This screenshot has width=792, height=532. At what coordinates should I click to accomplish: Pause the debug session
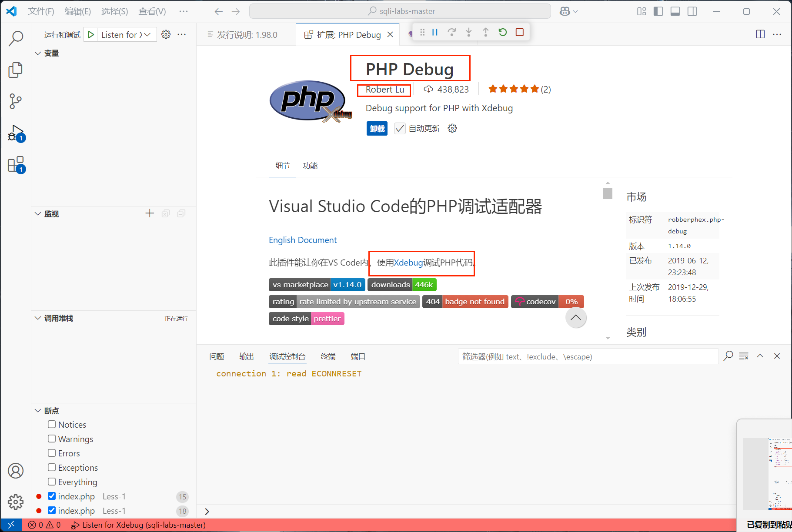[435, 32]
